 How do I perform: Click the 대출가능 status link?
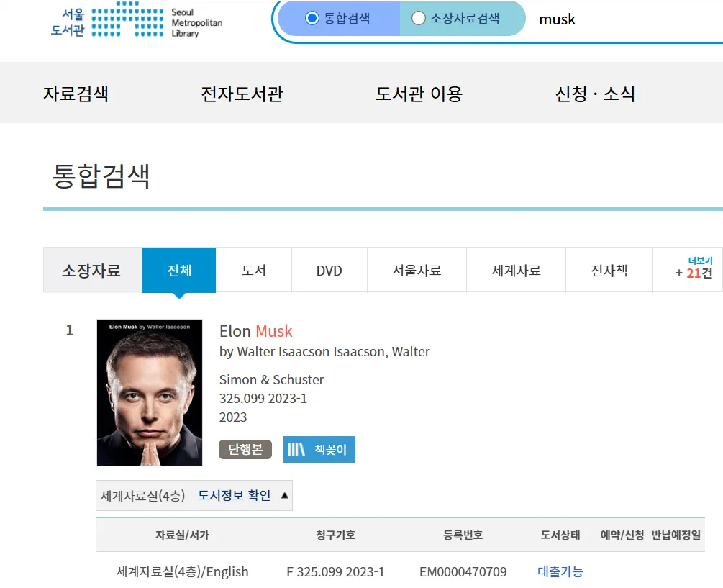560,572
